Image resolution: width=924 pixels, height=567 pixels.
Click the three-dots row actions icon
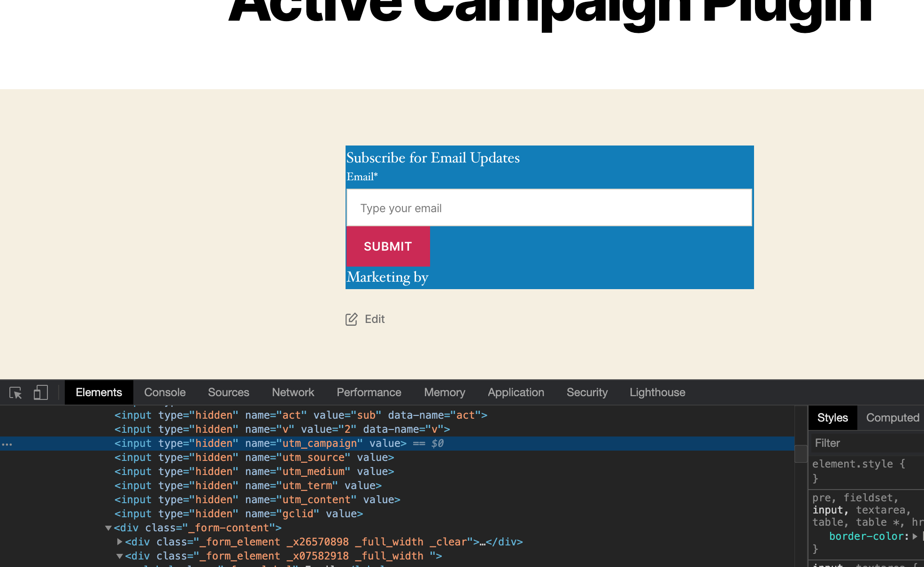coord(7,444)
